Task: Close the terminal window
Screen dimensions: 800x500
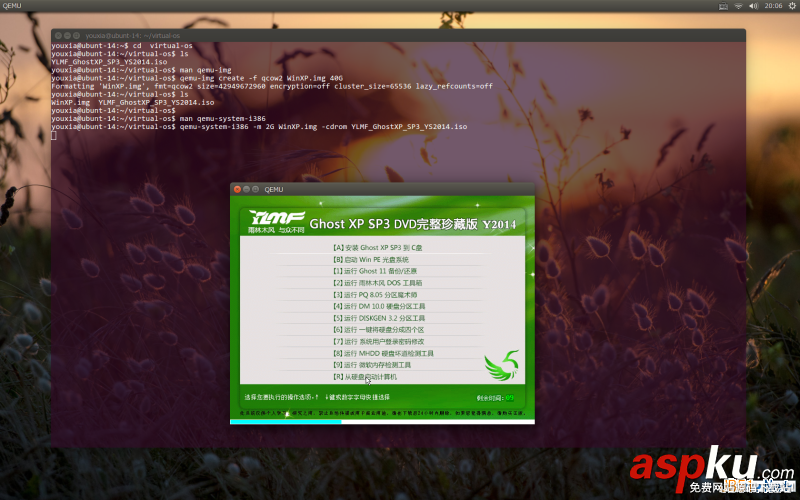Action: click(x=58, y=36)
